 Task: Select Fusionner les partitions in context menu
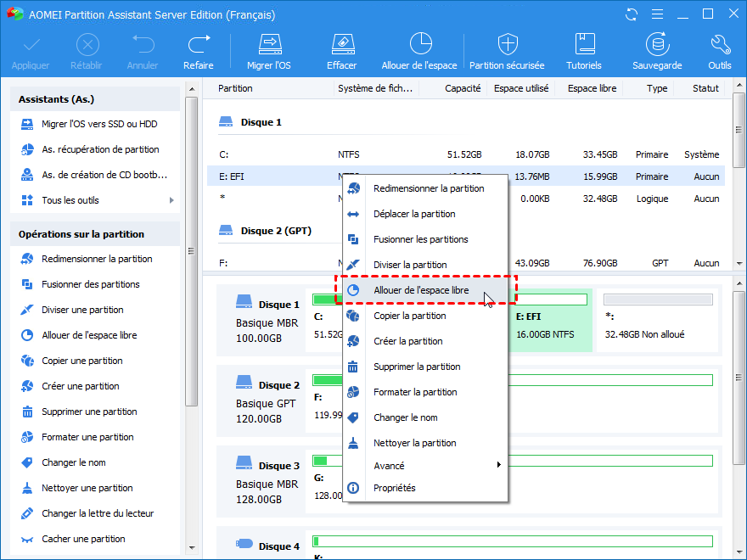pos(425,239)
